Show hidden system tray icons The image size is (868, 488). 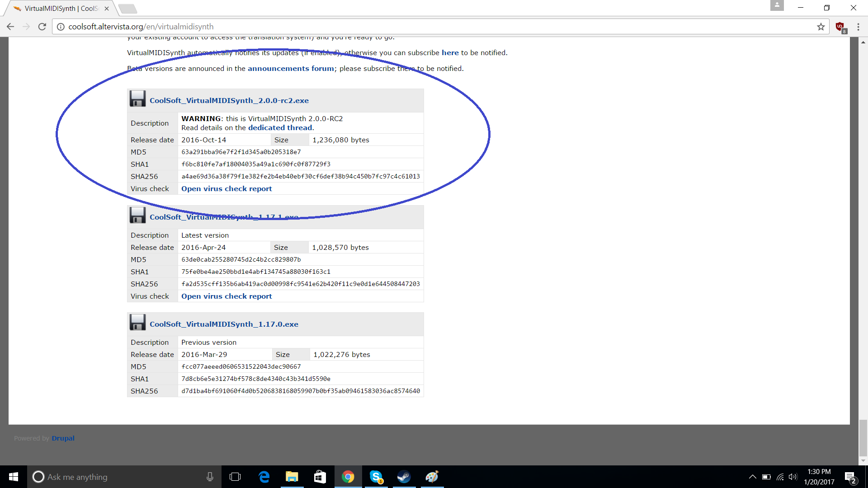click(x=752, y=477)
